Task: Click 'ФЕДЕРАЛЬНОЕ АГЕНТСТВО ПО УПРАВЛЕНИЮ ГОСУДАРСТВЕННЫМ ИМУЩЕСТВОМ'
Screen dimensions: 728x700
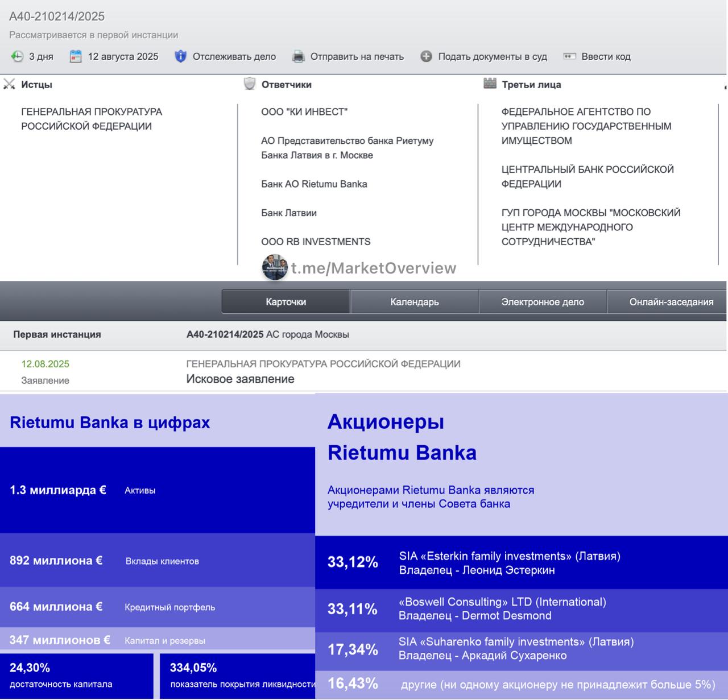Action: [586, 126]
